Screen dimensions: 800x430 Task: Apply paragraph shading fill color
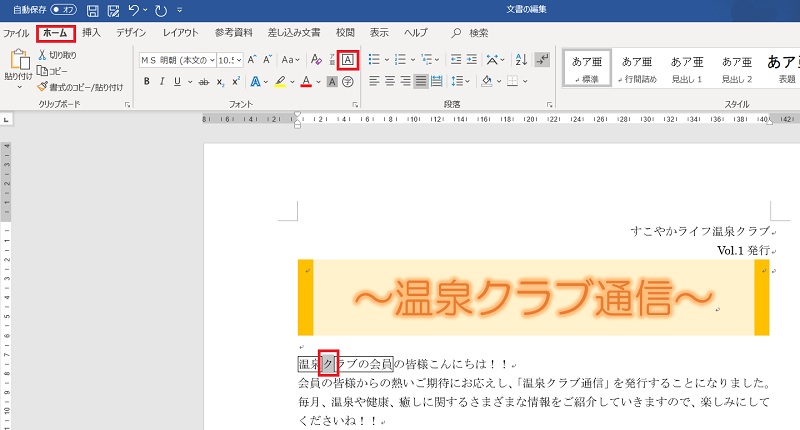tap(487, 81)
